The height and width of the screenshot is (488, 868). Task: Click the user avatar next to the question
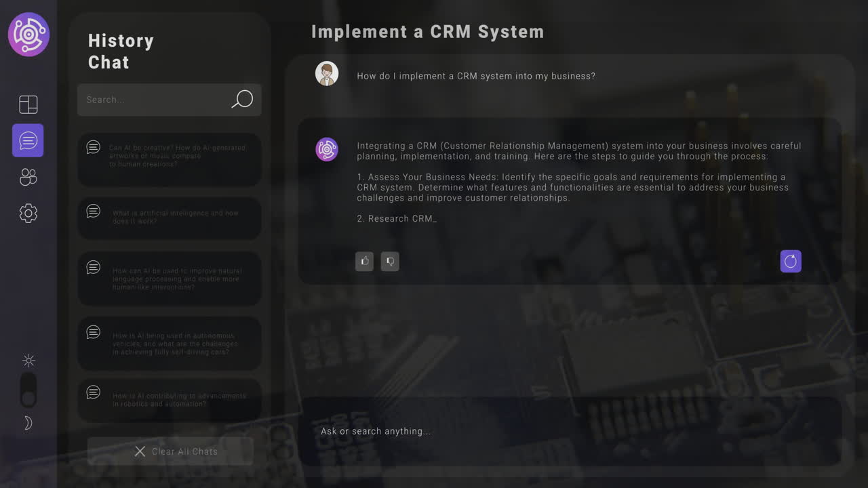pyautogui.click(x=327, y=73)
